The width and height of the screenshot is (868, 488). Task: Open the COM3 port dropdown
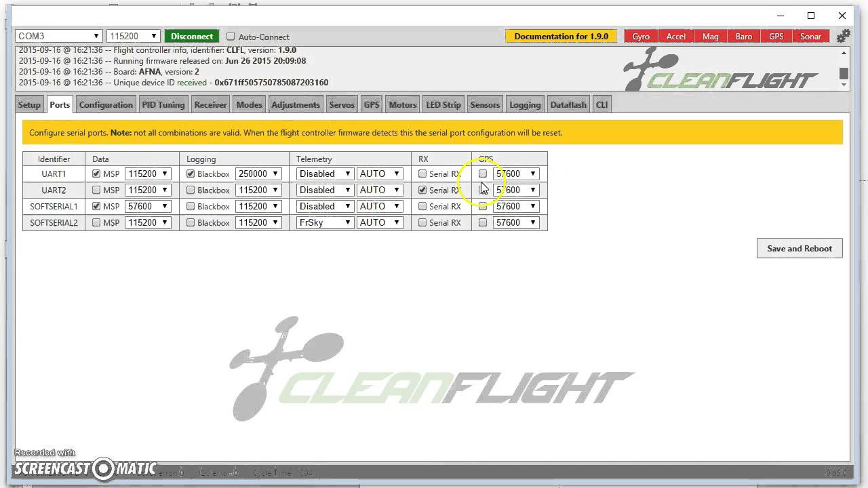click(x=58, y=36)
